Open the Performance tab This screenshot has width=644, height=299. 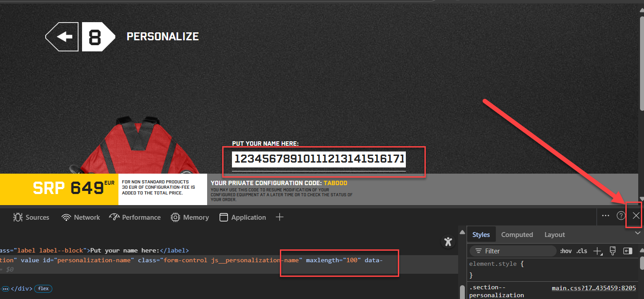tap(135, 217)
